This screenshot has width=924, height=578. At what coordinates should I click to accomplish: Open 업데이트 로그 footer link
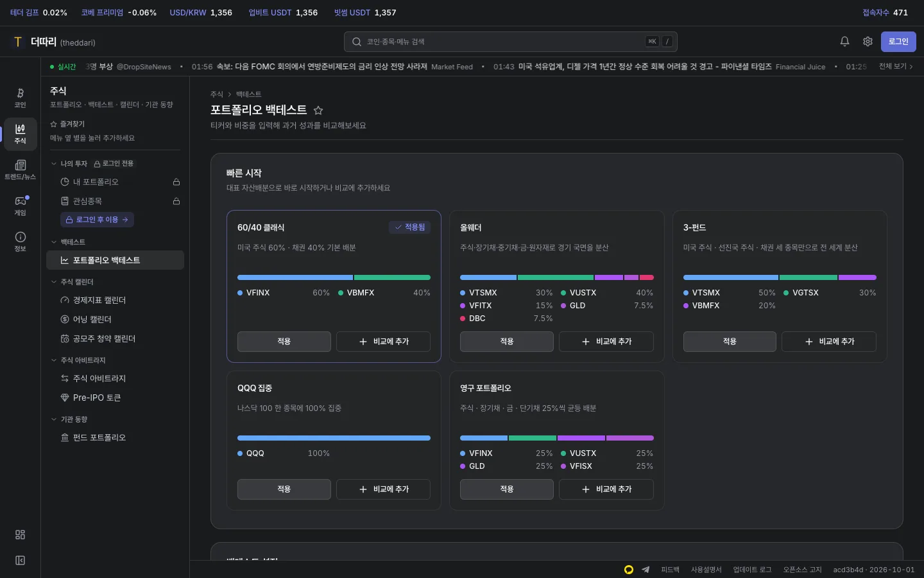752,570
